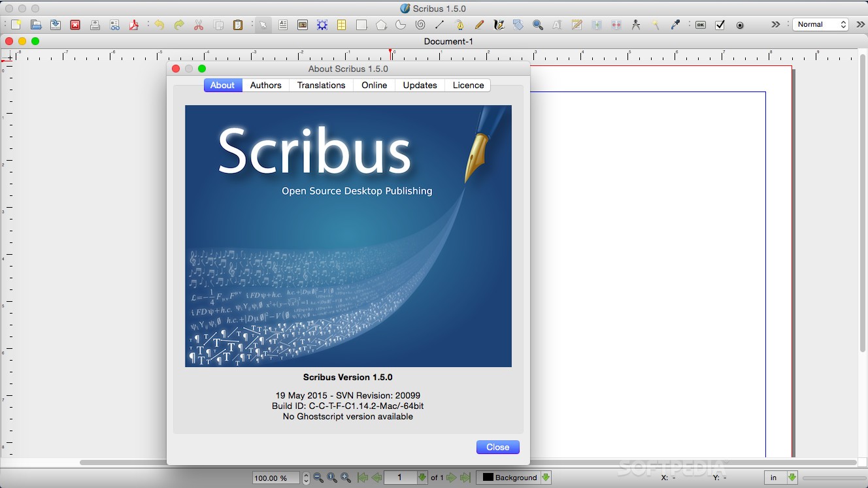Insert a PDF checkbox field
This screenshot has width=868, height=488.
720,25
